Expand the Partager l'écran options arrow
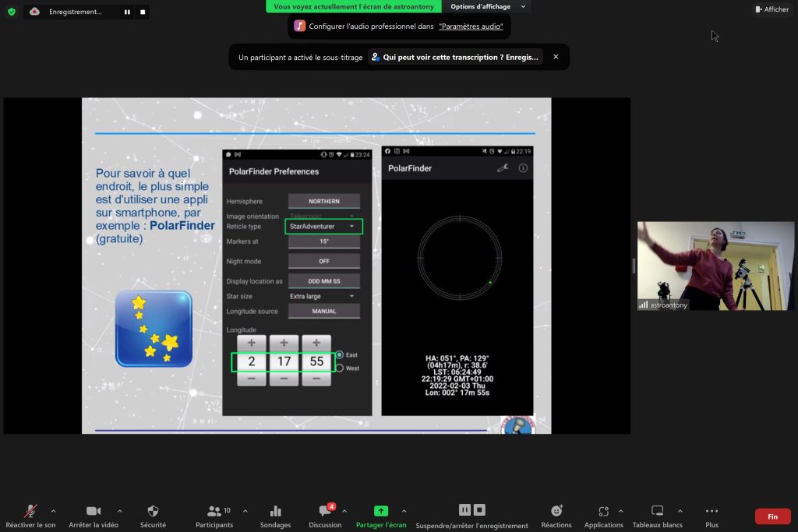The width and height of the screenshot is (798, 532). coord(404,511)
